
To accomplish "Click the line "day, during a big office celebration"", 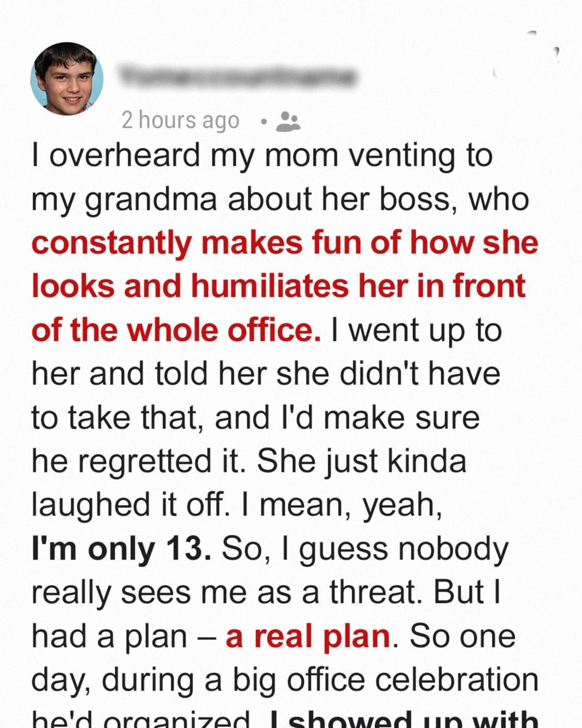I will tap(284, 680).
